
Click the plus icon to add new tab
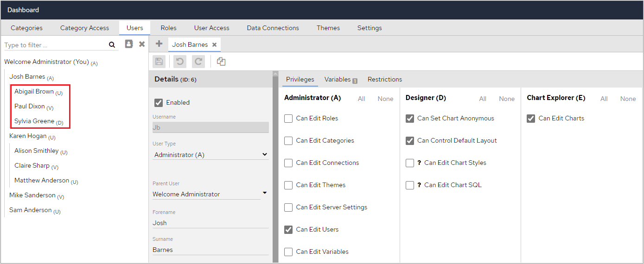click(x=159, y=44)
